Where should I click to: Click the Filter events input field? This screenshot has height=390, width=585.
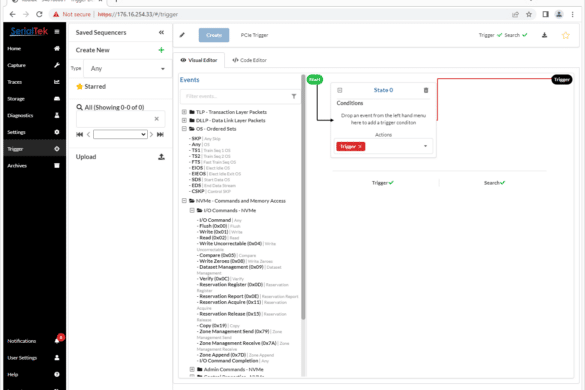[x=236, y=96]
